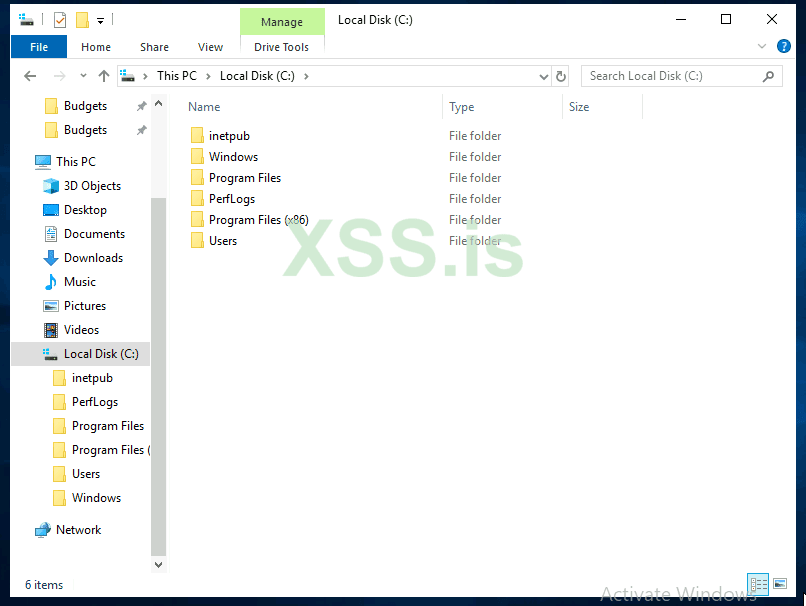Click the PerfLogs folder icon in list

(x=197, y=199)
